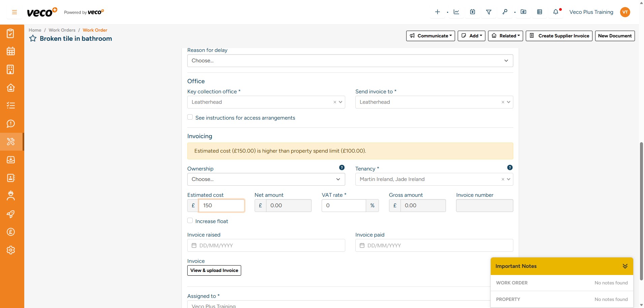644x308 pixels.
Task: Open the Communicate menu
Action: click(430, 36)
